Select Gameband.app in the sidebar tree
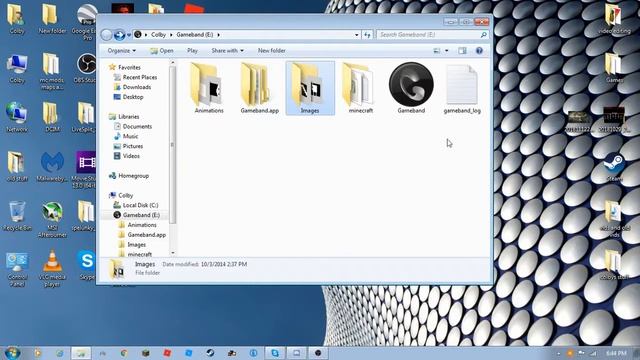Screen dimensions: 640x360 click(x=147, y=235)
